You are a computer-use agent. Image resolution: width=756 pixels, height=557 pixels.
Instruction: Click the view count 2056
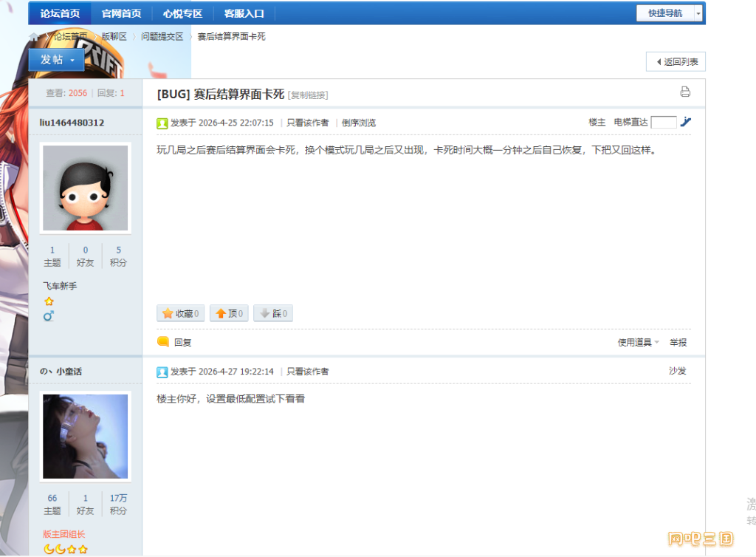[78, 93]
